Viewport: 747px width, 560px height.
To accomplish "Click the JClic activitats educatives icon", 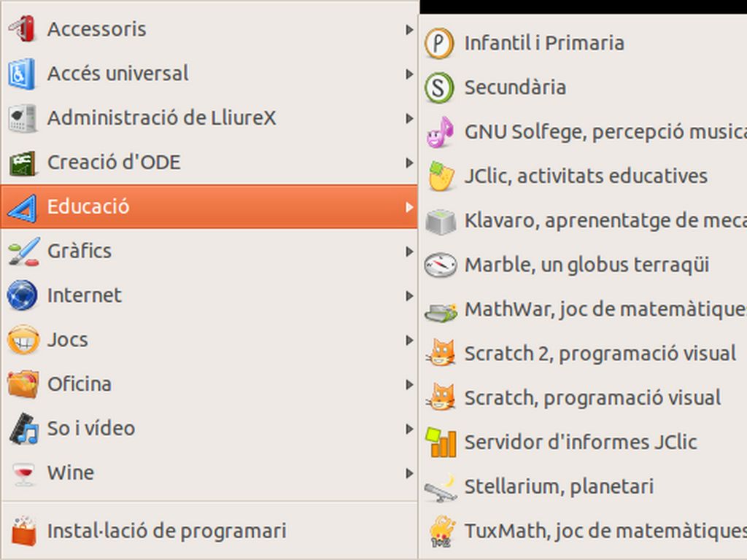I will pos(440,176).
